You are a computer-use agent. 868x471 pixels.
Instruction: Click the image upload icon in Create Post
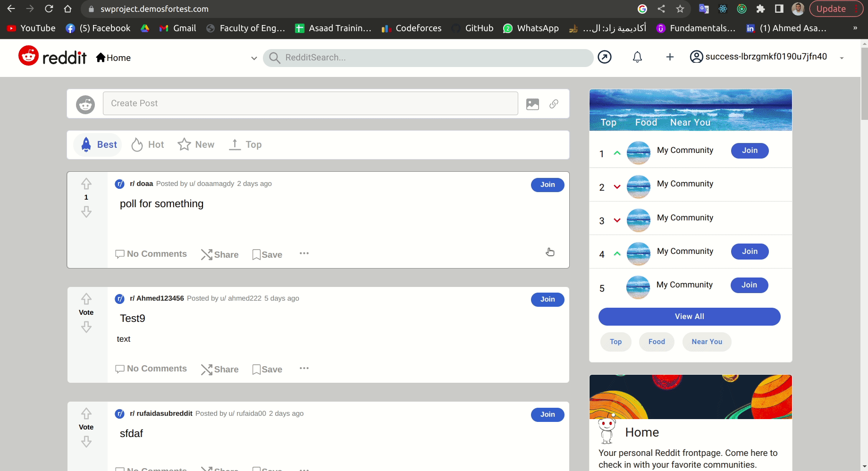click(x=532, y=104)
